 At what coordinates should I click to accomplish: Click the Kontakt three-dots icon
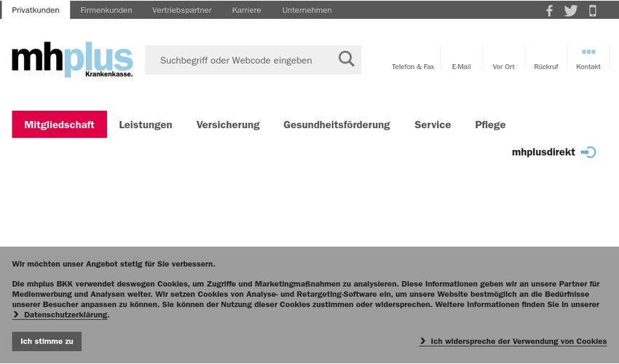click(588, 52)
